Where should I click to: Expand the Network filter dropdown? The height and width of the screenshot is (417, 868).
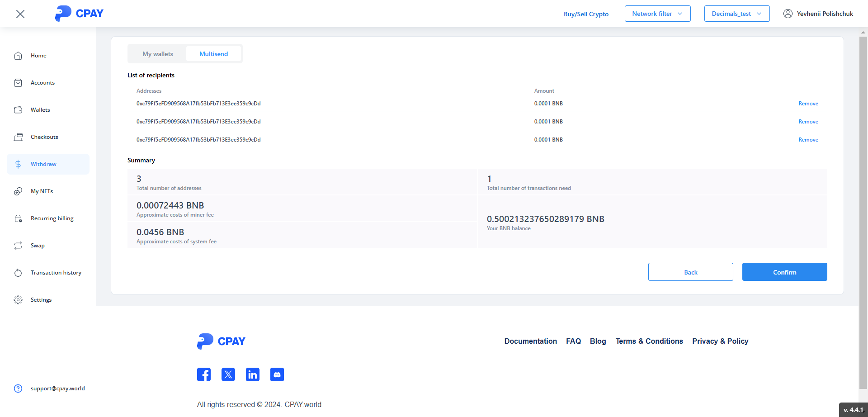point(657,14)
